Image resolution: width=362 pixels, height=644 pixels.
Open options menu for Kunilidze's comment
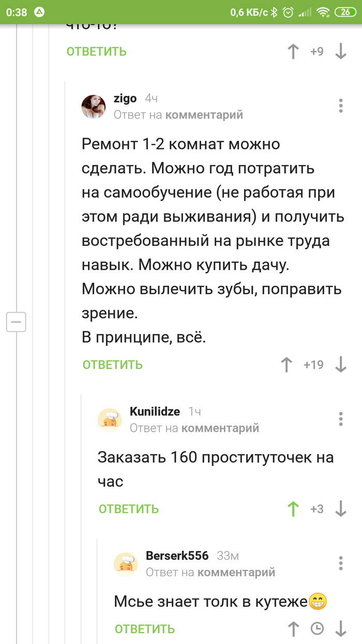click(341, 419)
